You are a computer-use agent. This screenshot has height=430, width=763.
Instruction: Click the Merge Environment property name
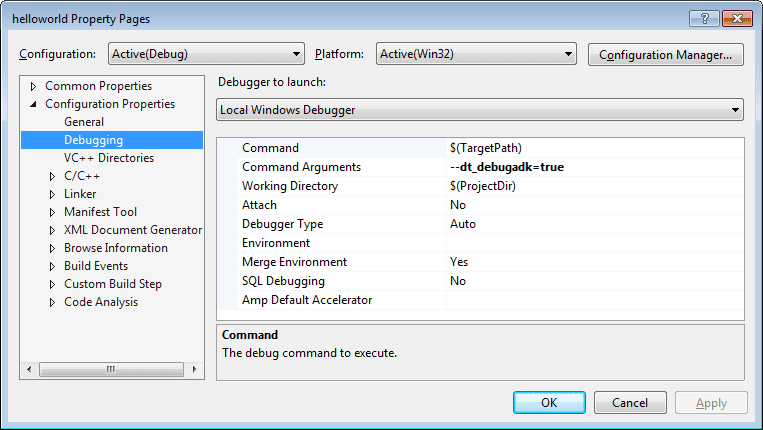(x=294, y=262)
